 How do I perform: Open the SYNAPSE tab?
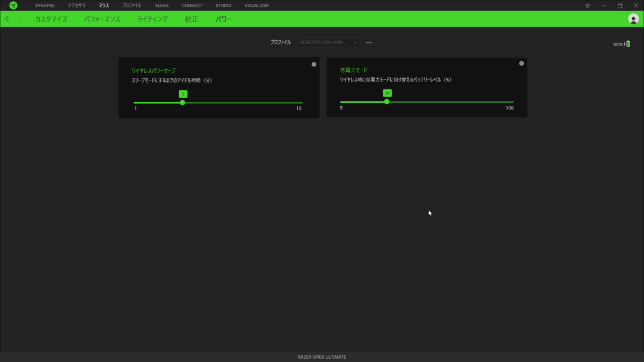[45, 5]
